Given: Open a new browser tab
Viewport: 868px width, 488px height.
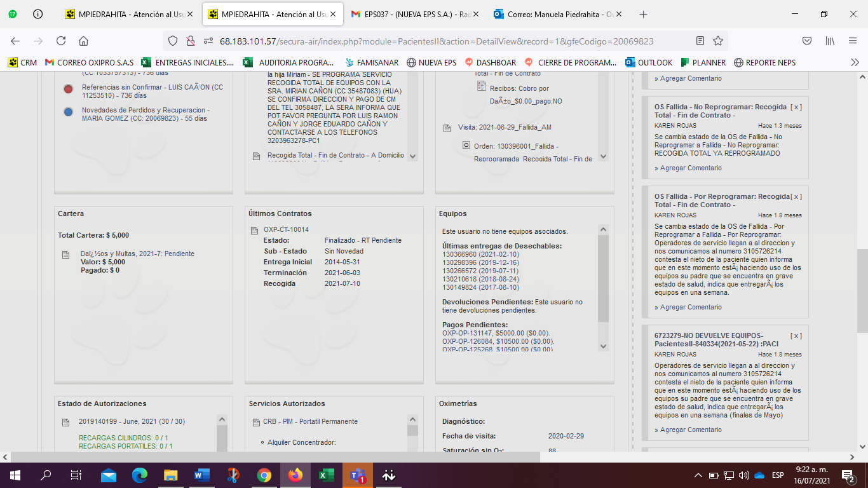Looking at the screenshot, I should 643,14.
